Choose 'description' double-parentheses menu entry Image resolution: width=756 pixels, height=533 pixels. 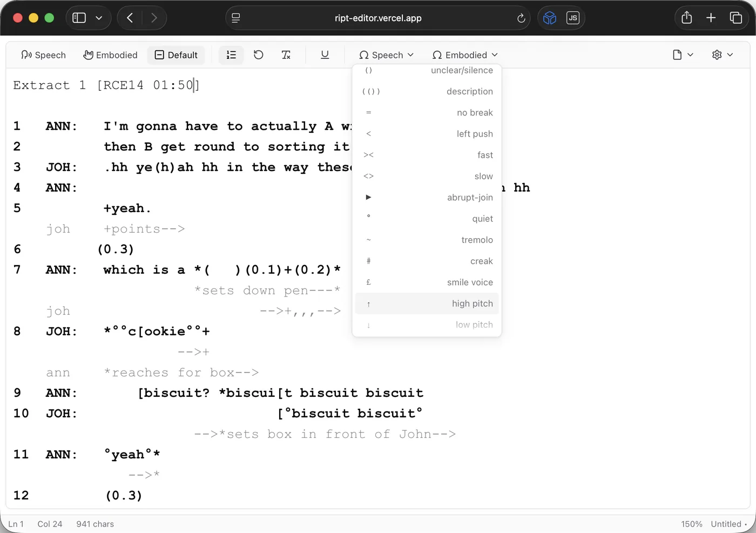pyautogui.click(x=427, y=92)
